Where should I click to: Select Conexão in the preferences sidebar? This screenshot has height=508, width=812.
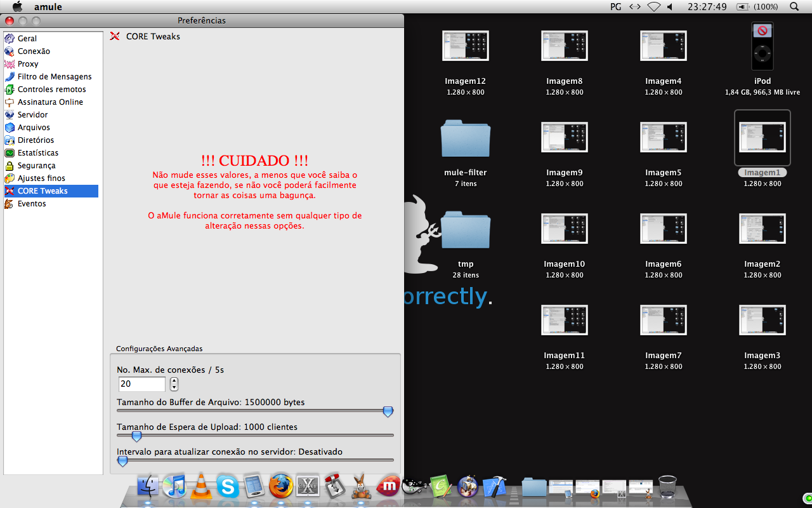click(33, 51)
